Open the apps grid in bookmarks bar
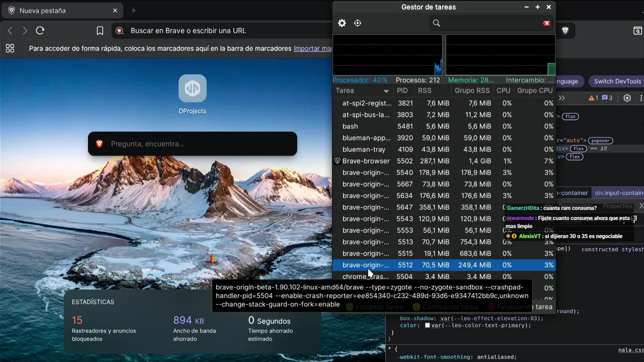 click(10, 48)
